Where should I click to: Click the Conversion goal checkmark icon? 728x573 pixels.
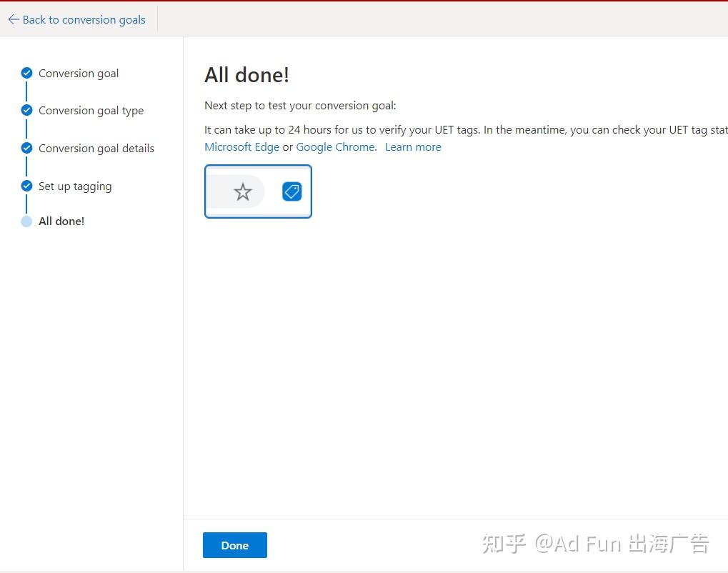click(27, 73)
